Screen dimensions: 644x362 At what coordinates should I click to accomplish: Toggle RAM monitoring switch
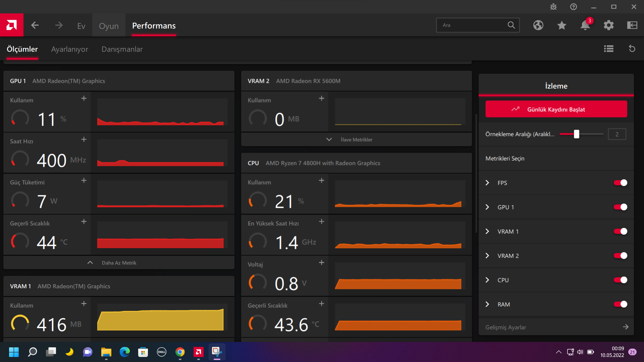620,304
